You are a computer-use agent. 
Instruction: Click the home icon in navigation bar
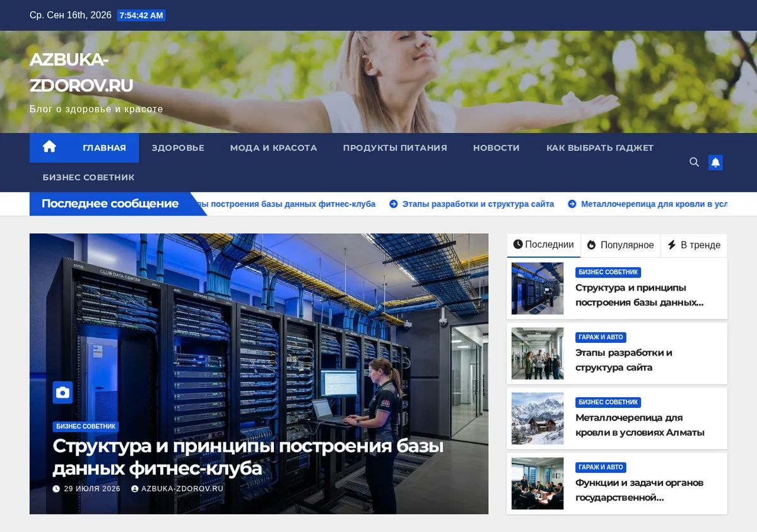49,147
